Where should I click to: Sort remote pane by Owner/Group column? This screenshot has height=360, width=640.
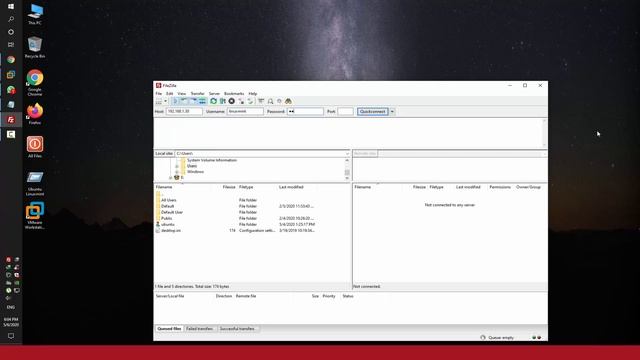(528, 187)
